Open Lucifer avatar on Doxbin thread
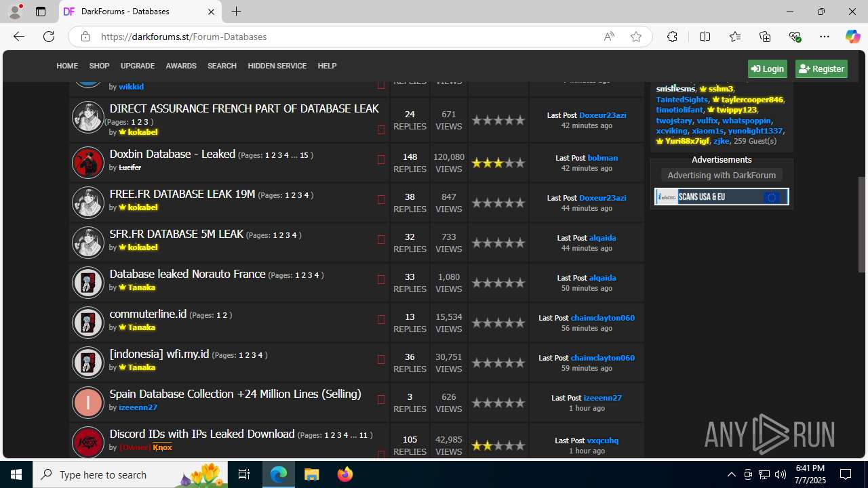The width and height of the screenshot is (868, 488). (x=88, y=162)
